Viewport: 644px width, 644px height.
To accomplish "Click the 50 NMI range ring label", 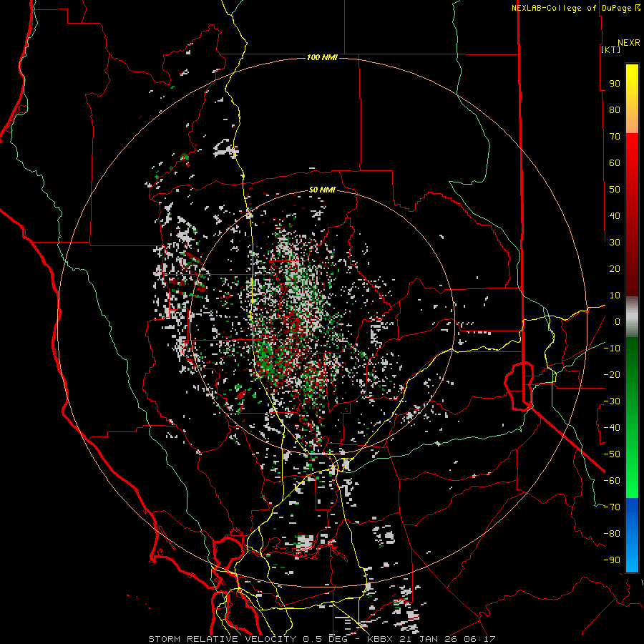I will click(322, 190).
